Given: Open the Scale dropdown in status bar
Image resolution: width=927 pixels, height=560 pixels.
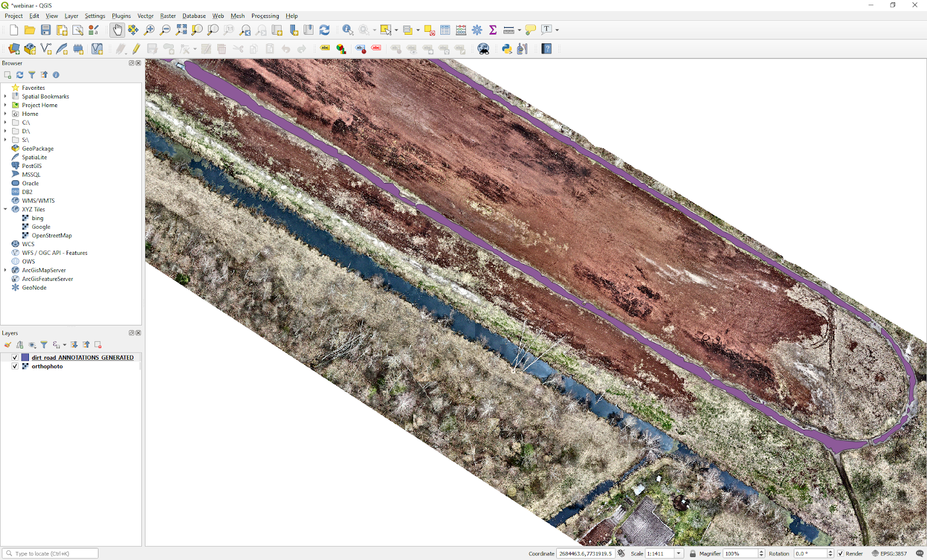Looking at the screenshot, I should click(x=678, y=554).
